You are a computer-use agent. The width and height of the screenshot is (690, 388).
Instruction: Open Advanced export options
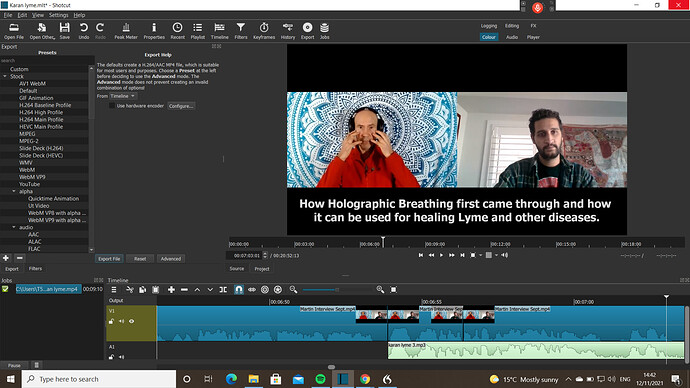click(171, 259)
